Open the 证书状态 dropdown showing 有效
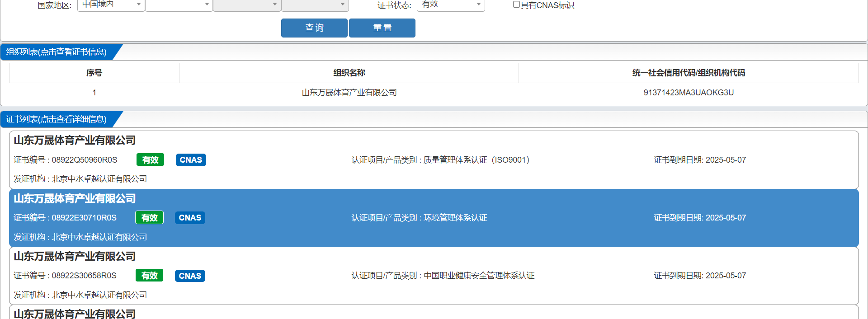This screenshot has width=868, height=319. [x=451, y=5]
